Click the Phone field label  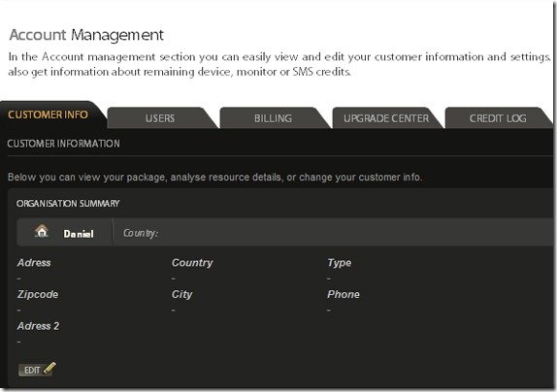coord(344,294)
